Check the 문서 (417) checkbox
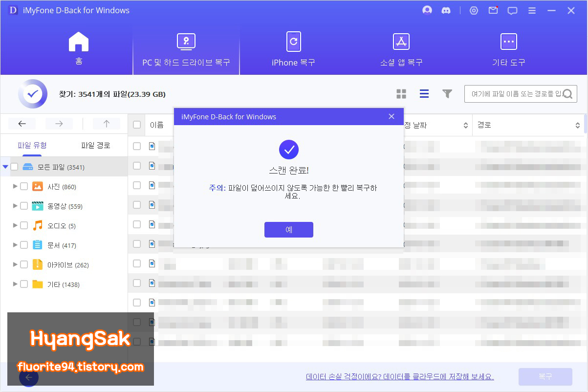This screenshot has width=588, height=392. click(24, 245)
